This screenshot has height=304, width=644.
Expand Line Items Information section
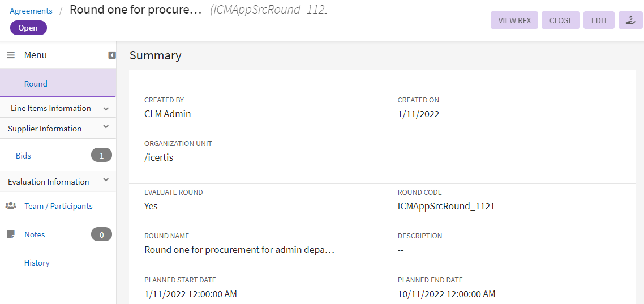point(106,108)
